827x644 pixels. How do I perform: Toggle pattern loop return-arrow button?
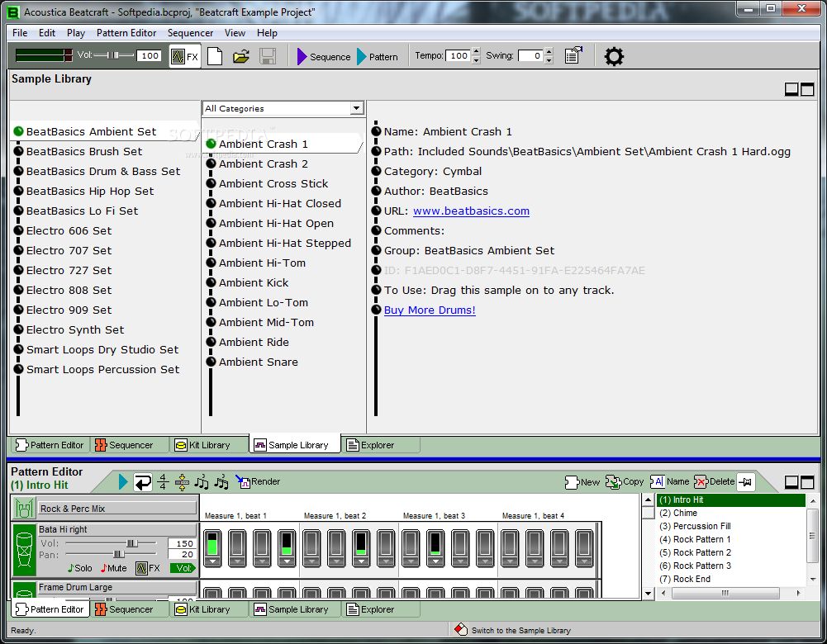pos(142,481)
